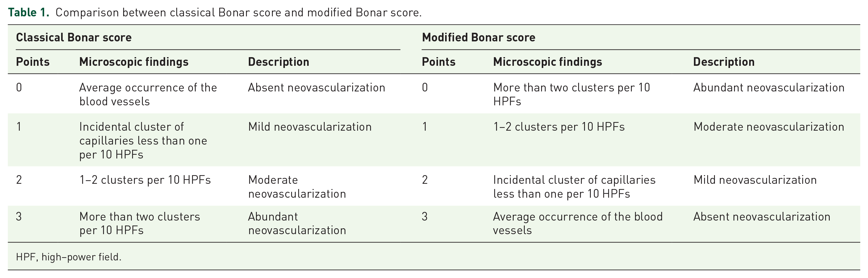Select '1–2 clusters per 10 HPFs' classical cell
Image resolution: width=868 pixels, height=278 pixels.
pos(145,180)
